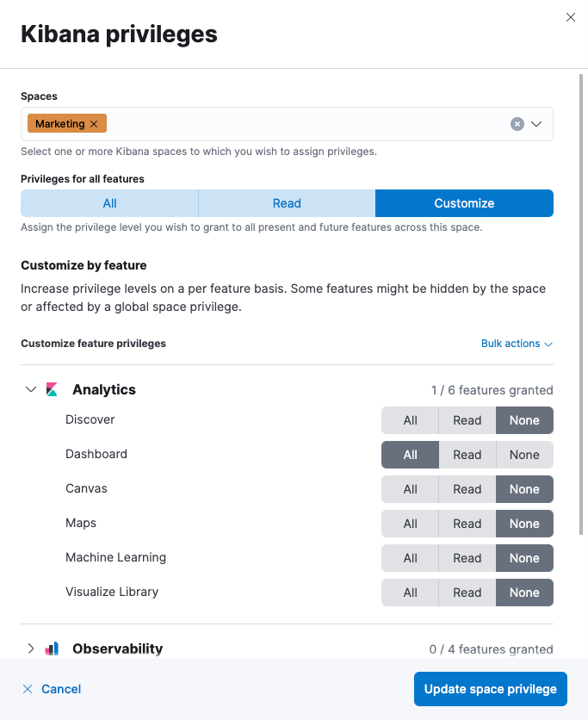
Task: Choose the Customize privilege option
Action: click(x=464, y=203)
